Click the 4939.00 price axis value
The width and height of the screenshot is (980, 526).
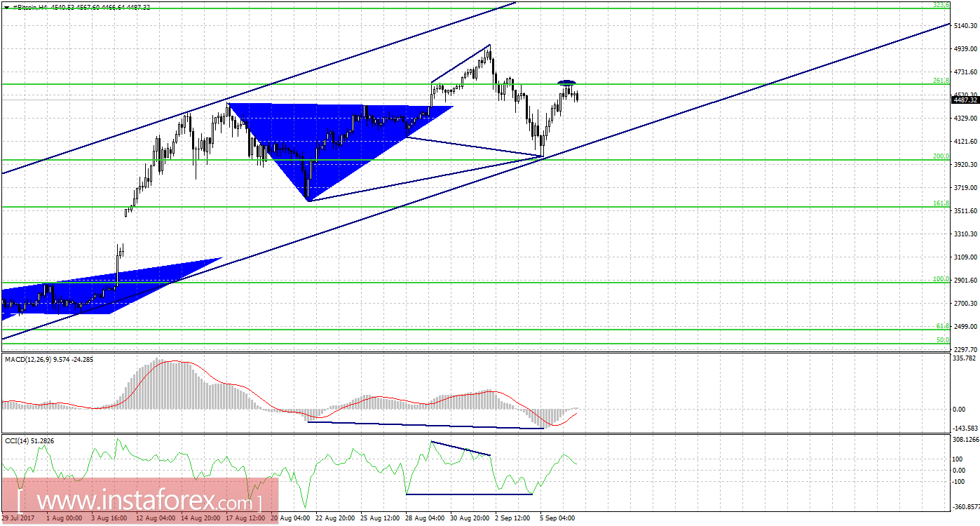tap(965, 48)
